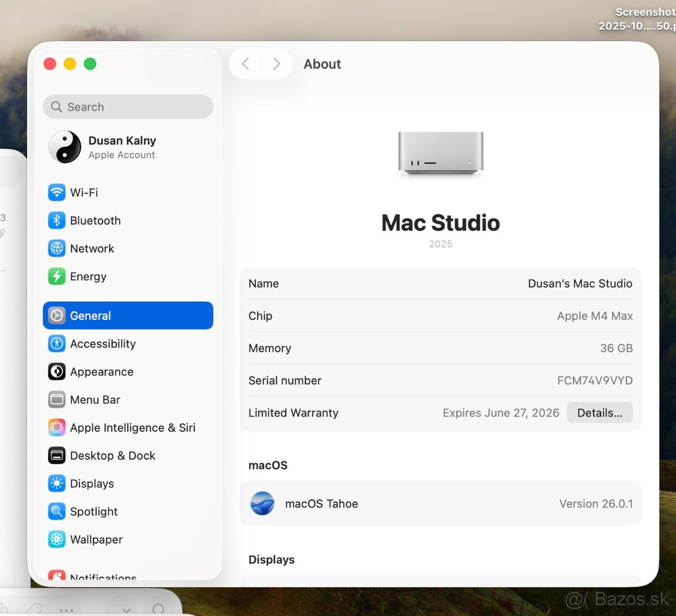Open Bluetooth settings

(x=56, y=220)
